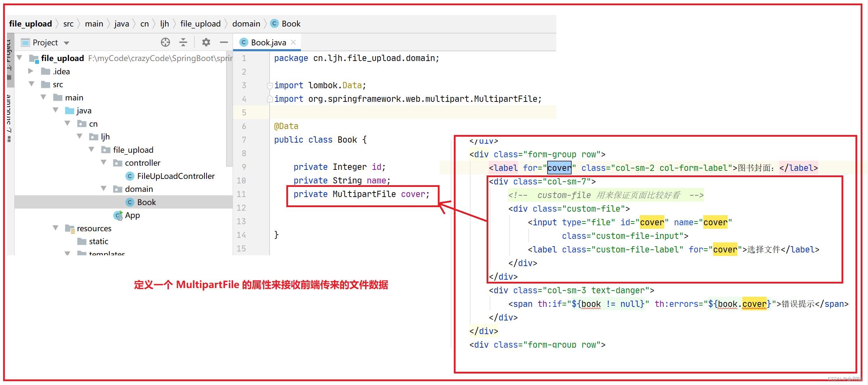Collapse the file_upload project root node
This screenshot has width=868, height=385.
(20, 58)
